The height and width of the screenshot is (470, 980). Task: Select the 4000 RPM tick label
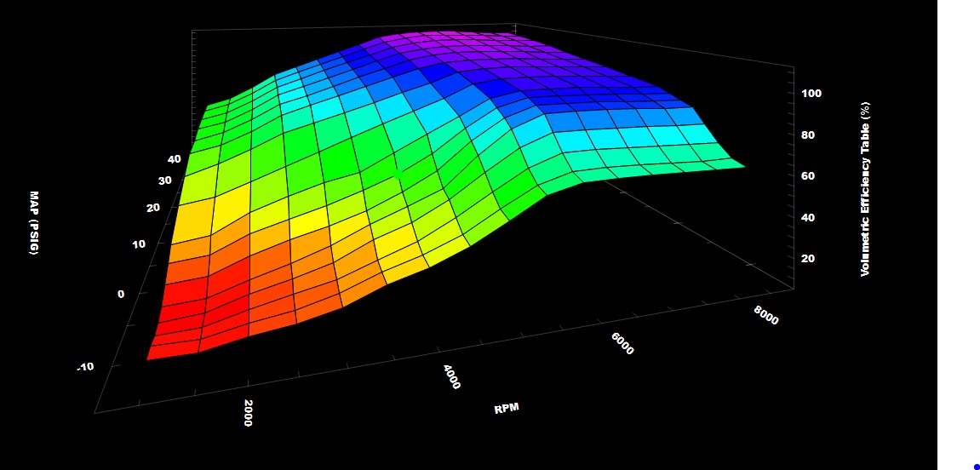click(x=451, y=377)
